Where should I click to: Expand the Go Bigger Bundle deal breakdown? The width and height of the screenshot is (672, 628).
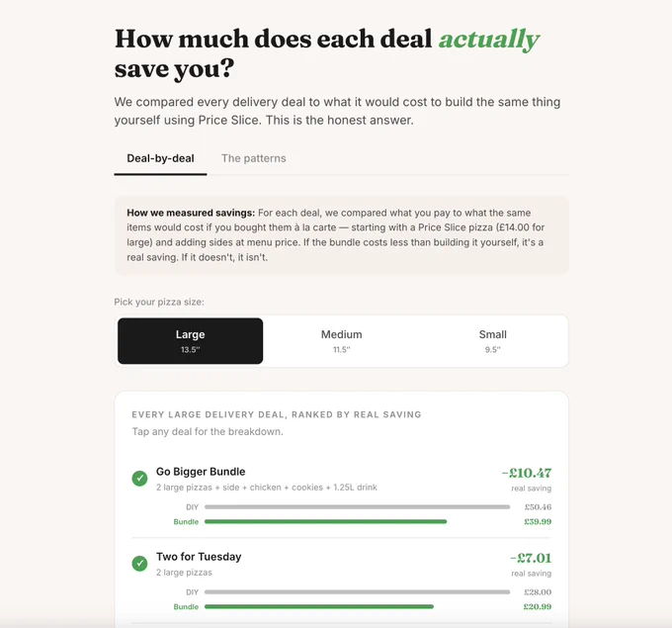coord(342,495)
